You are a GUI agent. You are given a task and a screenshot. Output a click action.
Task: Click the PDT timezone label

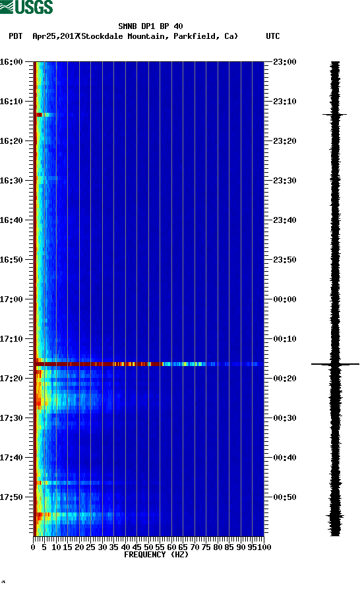click(15, 36)
